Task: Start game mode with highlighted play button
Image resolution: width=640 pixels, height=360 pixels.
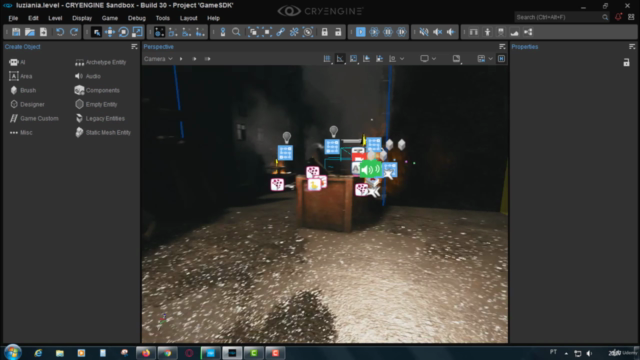Action: (360, 32)
